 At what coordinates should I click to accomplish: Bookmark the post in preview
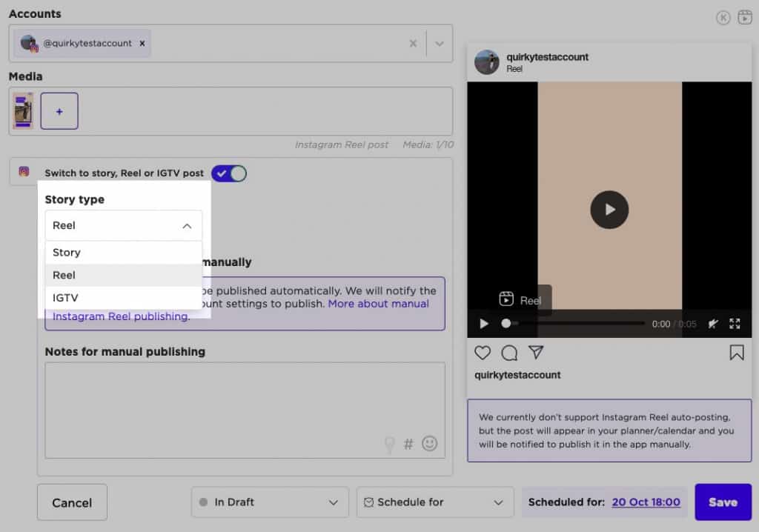click(737, 353)
